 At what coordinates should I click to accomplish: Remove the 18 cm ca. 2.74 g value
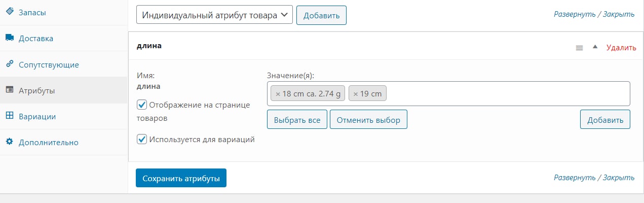pos(278,94)
